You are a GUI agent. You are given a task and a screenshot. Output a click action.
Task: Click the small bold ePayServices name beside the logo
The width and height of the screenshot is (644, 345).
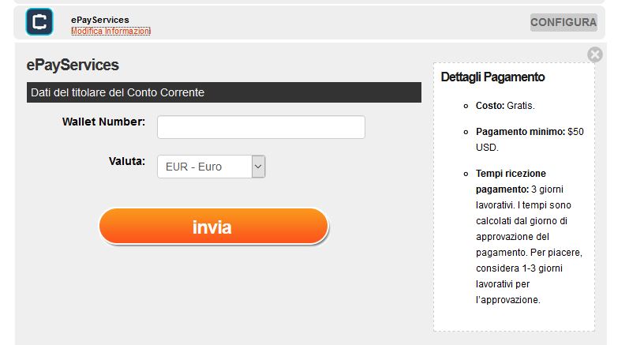click(x=99, y=20)
